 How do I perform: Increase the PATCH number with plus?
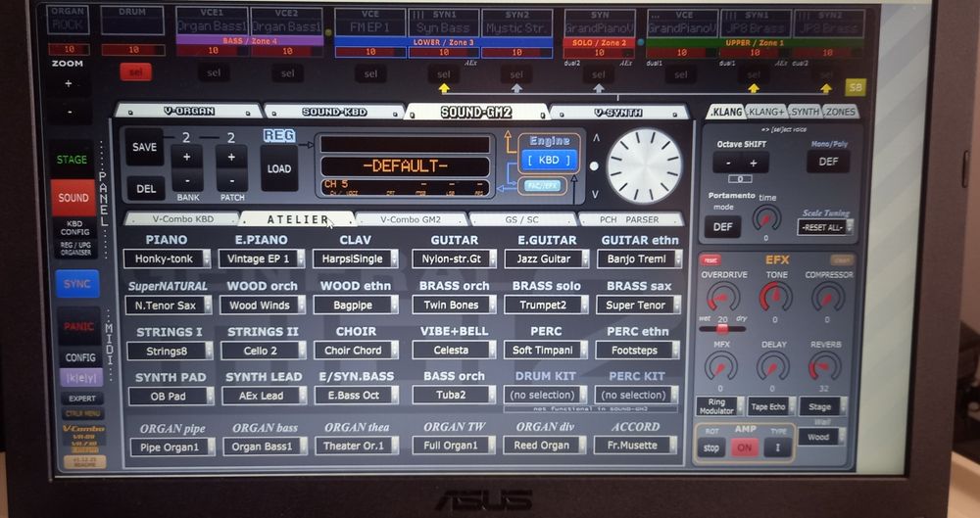point(231,158)
